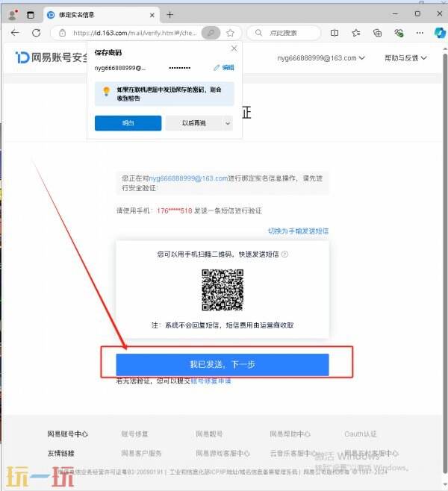The width and height of the screenshot is (448, 491).
Task: Click the 切换为手输发送短信 link
Action: click(298, 231)
